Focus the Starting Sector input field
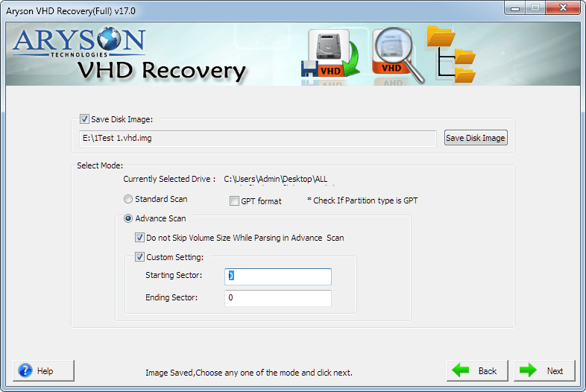Viewport: 586px width, 392px height. (277, 276)
